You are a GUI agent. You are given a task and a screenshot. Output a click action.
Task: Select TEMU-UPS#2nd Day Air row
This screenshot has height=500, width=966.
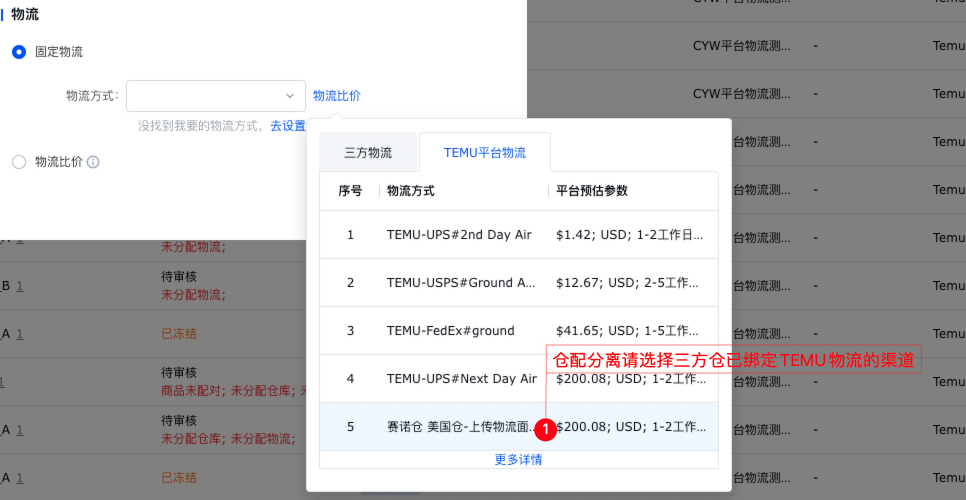(x=519, y=235)
